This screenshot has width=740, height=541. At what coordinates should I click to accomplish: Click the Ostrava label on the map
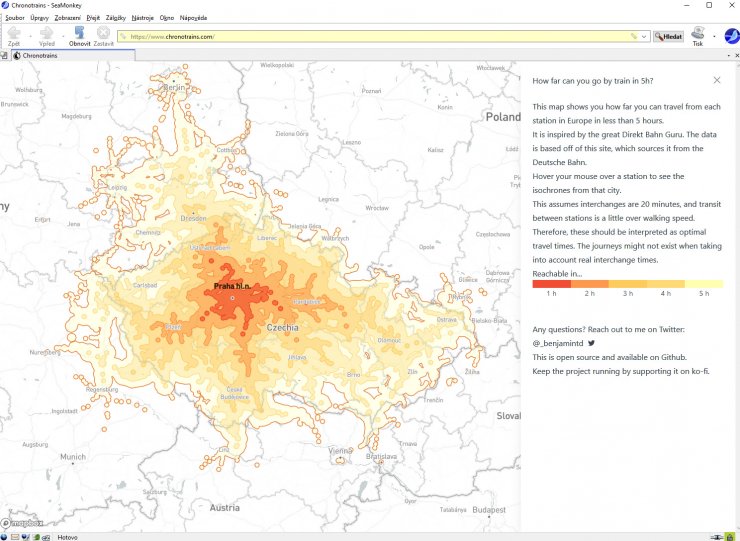446,320
